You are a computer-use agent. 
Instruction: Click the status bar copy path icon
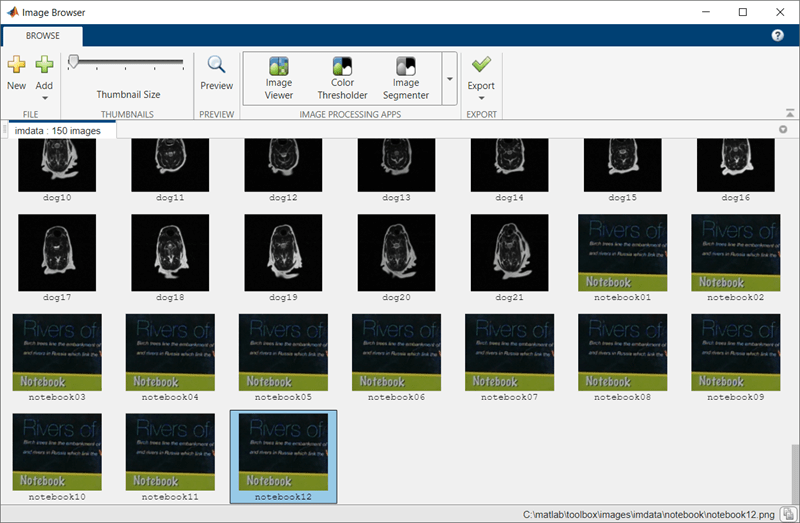789,513
